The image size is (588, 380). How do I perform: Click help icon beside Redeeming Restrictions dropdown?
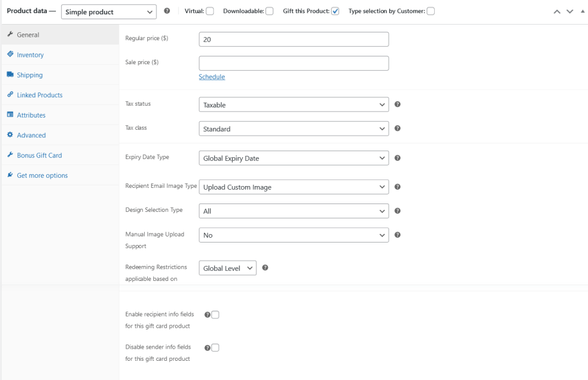pyautogui.click(x=265, y=268)
